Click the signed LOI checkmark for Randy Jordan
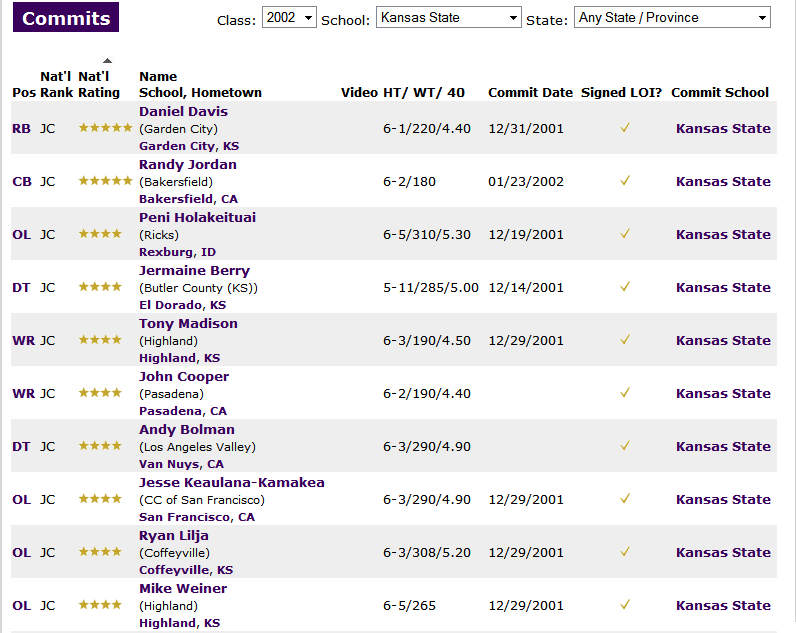Viewport: 796px width, 633px height. (624, 181)
